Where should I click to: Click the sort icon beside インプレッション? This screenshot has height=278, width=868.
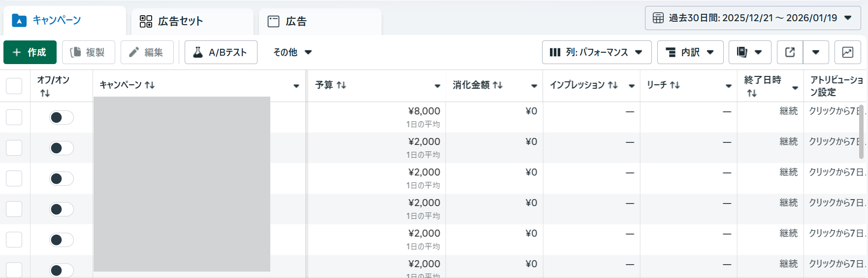pyautogui.click(x=612, y=85)
